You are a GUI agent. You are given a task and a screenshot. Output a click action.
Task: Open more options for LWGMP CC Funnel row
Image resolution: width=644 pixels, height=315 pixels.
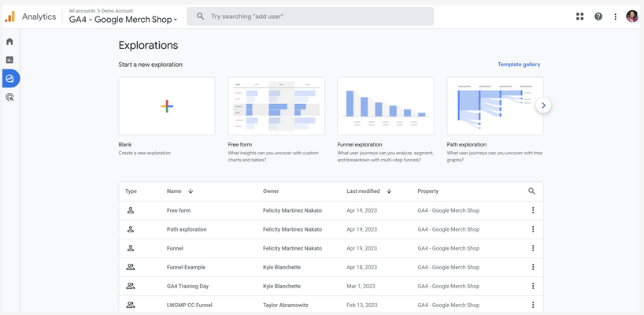[533, 305]
